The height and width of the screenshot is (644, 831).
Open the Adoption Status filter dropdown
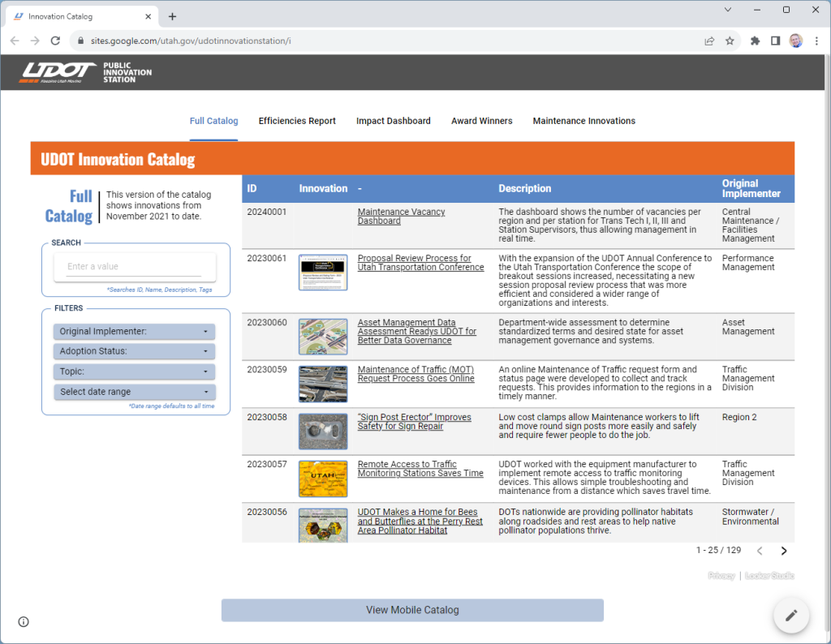point(135,352)
